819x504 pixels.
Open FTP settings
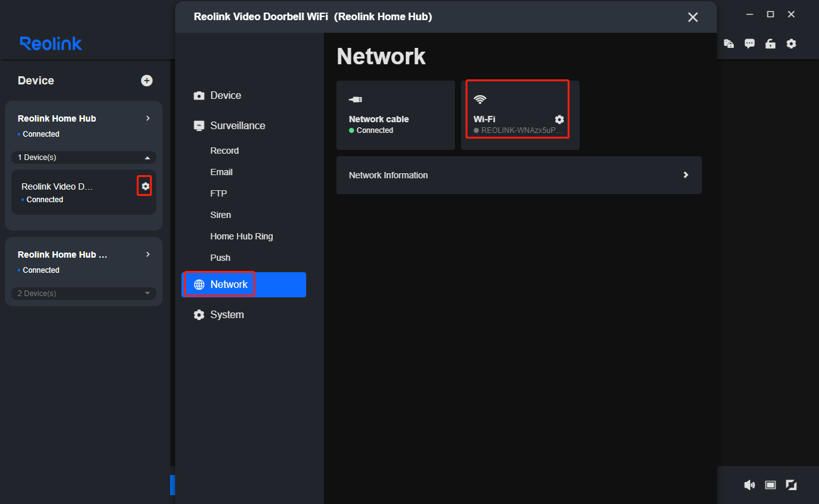point(219,193)
